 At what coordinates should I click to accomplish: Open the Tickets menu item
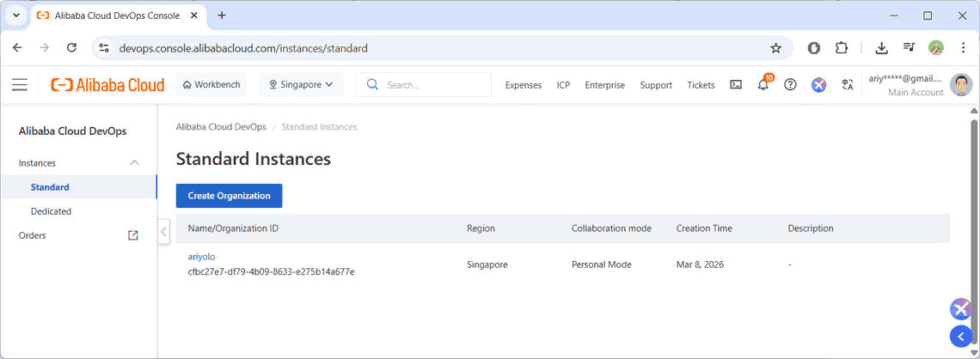(701, 85)
